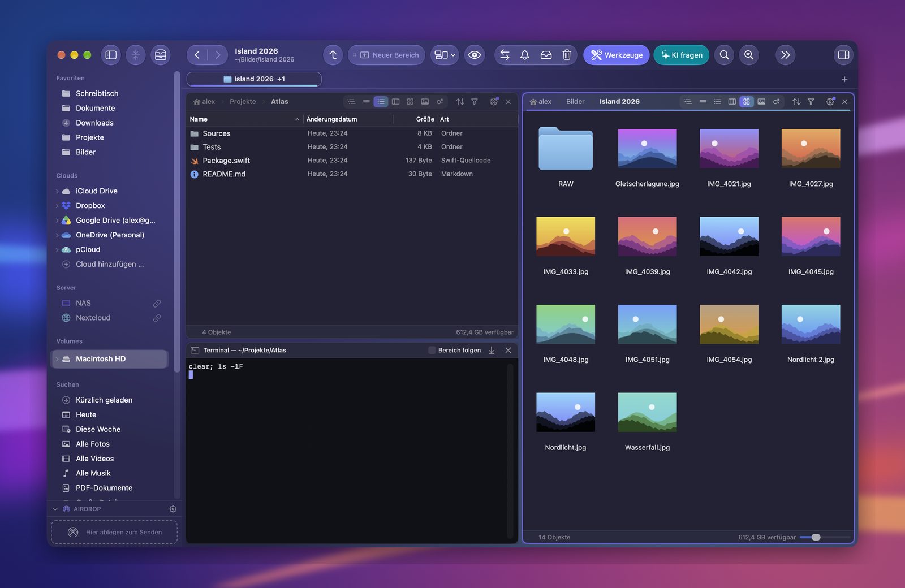Click the KI fragen button
The height and width of the screenshot is (588, 905).
pyautogui.click(x=682, y=55)
